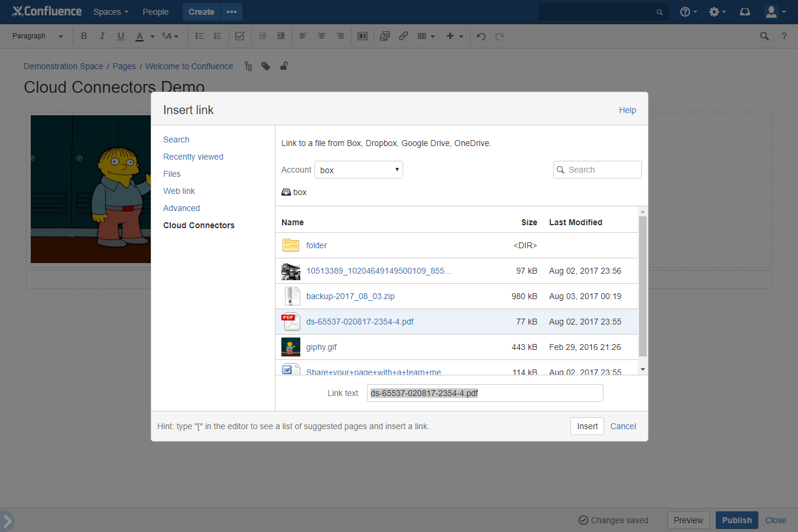This screenshot has height=532, width=798.
Task: Open the folder directory row
Action: [x=457, y=245]
